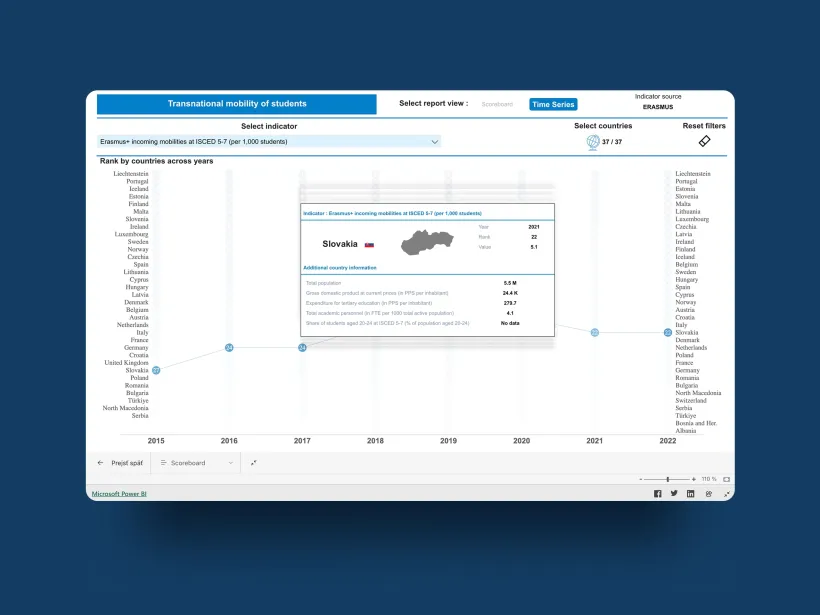Keep Time Series view selected
The height and width of the screenshot is (615, 820).
pyautogui.click(x=552, y=104)
